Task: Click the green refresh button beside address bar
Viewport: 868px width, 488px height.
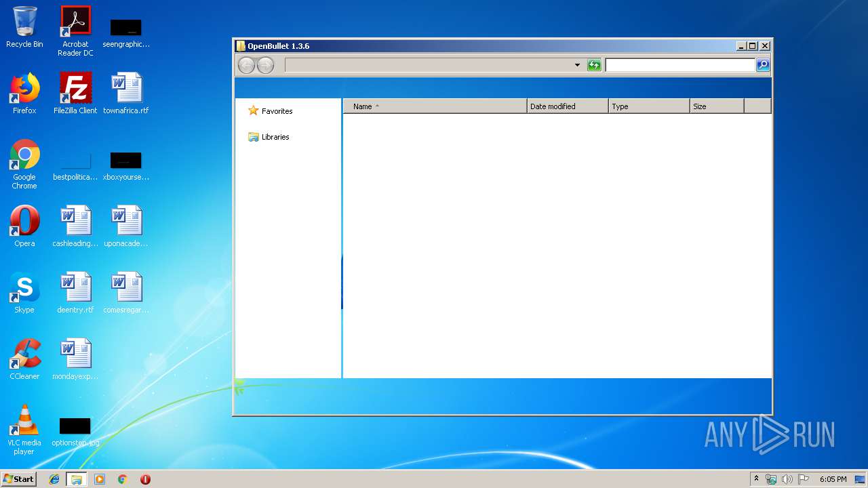Action: point(594,65)
